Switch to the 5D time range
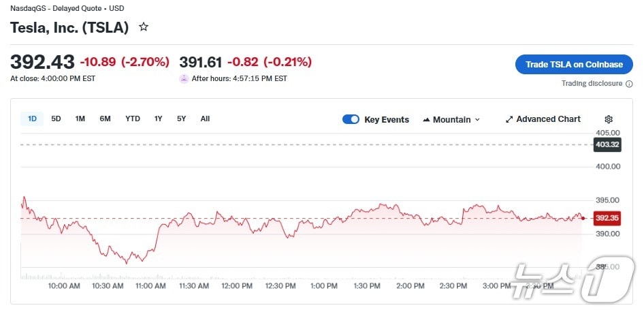The image size is (644, 312). (56, 119)
